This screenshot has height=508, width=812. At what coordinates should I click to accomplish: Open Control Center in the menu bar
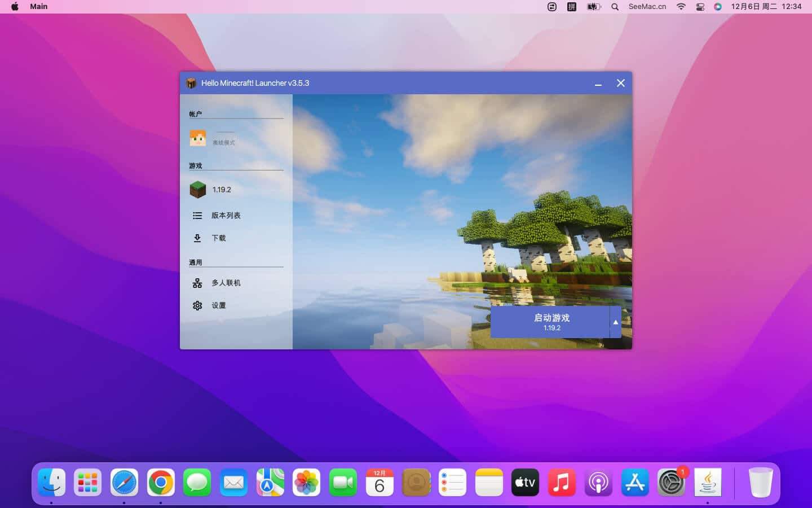click(x=700, y=7)
